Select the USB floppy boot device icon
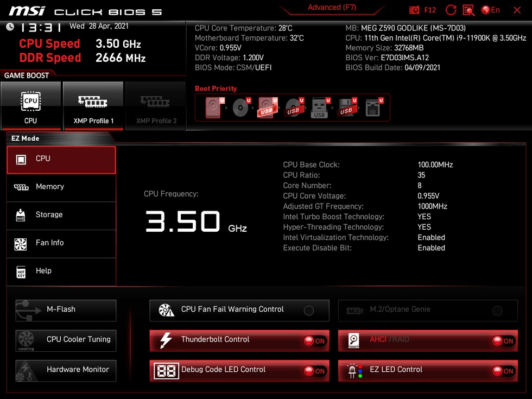Image resolution: width=532 pixels, height=399 pixels. click(x=347, y=107)
